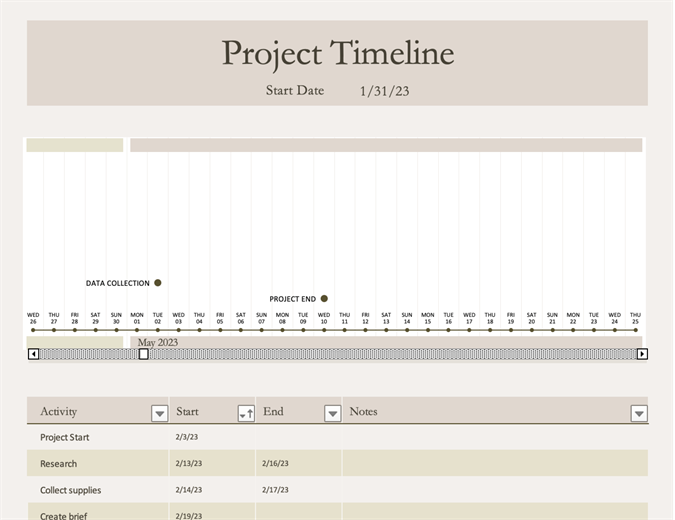
Task: Select the Research activity cell
Action: tap(58, 464)
